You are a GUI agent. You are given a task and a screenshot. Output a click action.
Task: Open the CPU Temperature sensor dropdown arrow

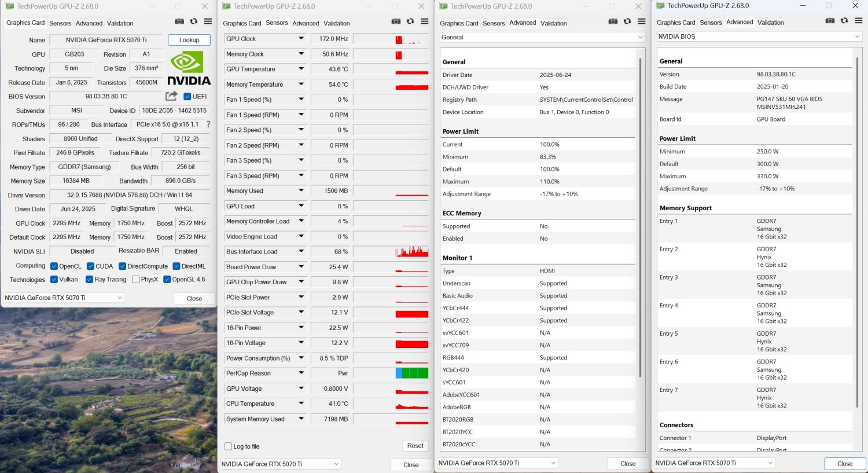click(301, 404)
